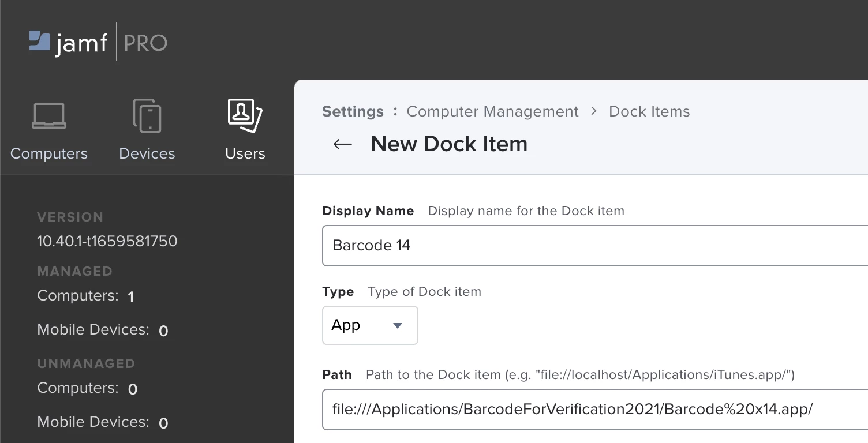
Task: Click the Path input field
Action: [595, 410]
